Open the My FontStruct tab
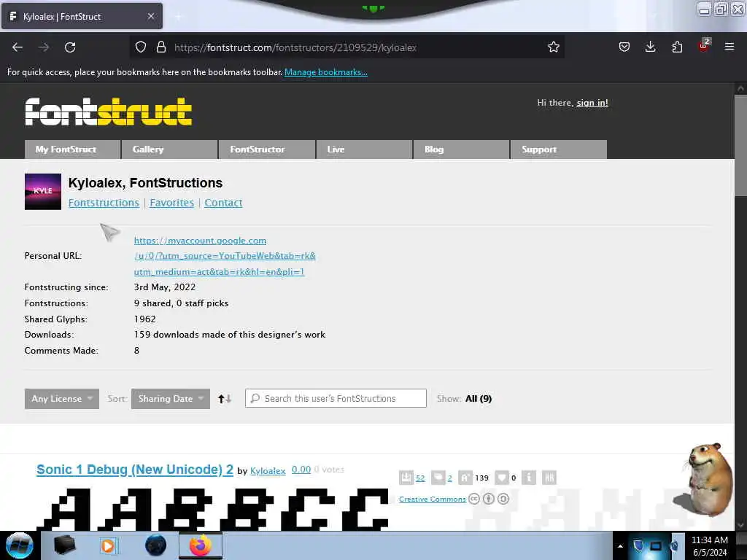 (72, 149)
